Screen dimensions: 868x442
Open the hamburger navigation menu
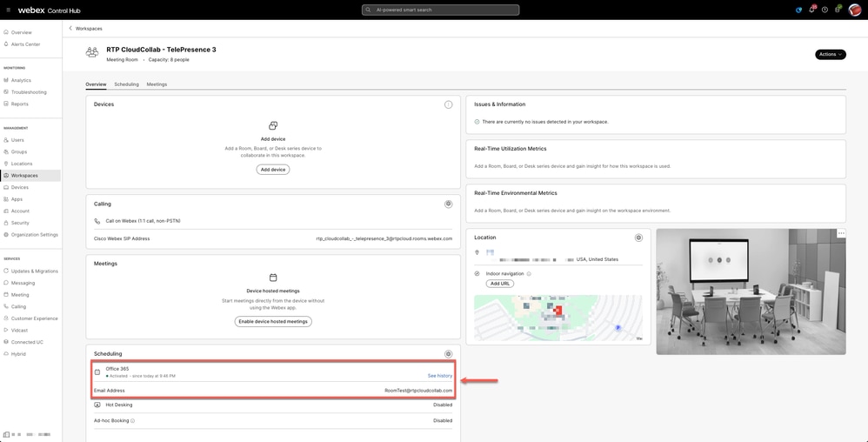8,10
